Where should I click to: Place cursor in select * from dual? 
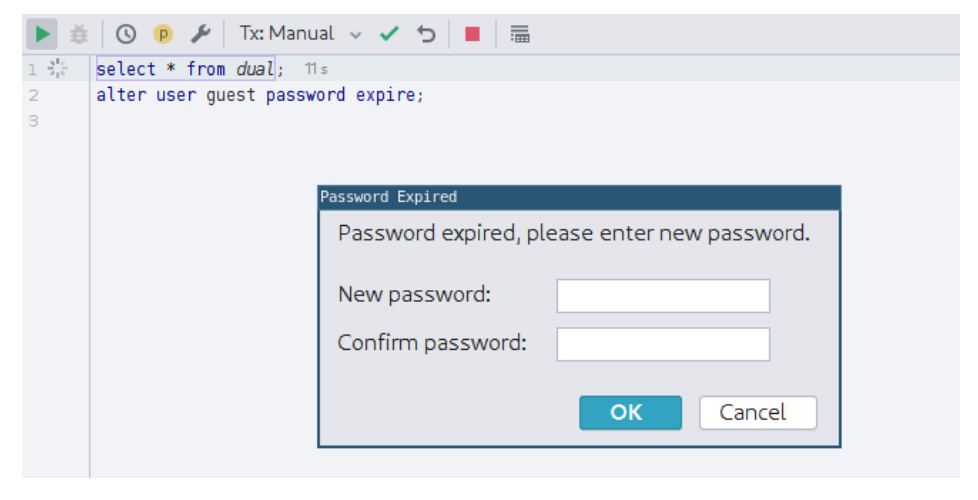click(x=185, y=69)
